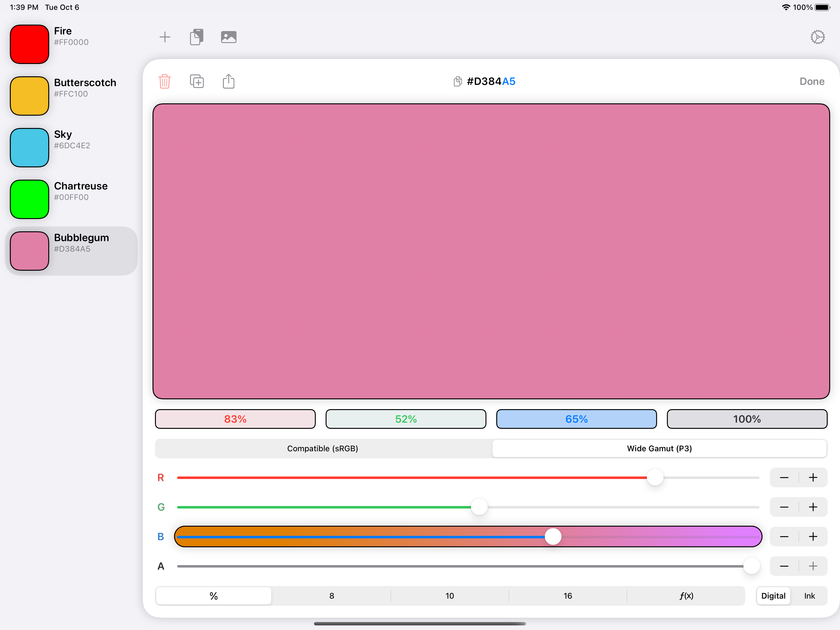Open settings gear icon
This screenshot has width=840, height=630.
click(x=817, y=37)
